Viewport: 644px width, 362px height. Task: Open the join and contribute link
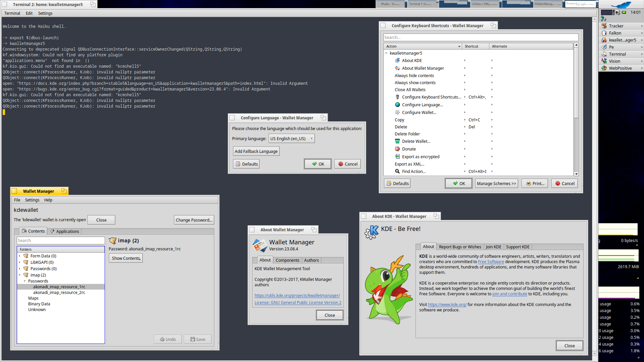[x=509, y=294]
